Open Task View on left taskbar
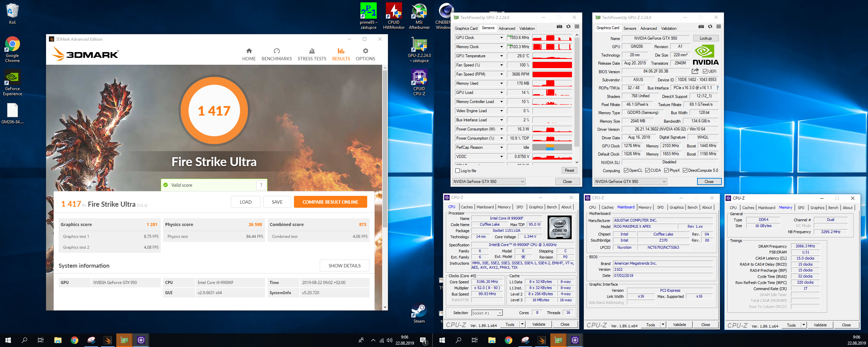This screenshot has height=347, width=868. click(41, 340)
